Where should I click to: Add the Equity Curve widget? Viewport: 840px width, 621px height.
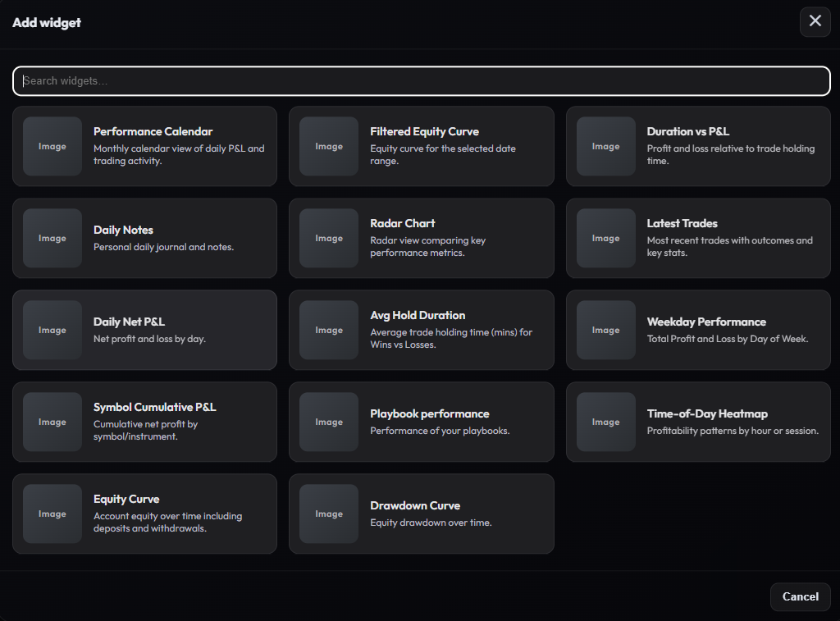click(144, 514)
